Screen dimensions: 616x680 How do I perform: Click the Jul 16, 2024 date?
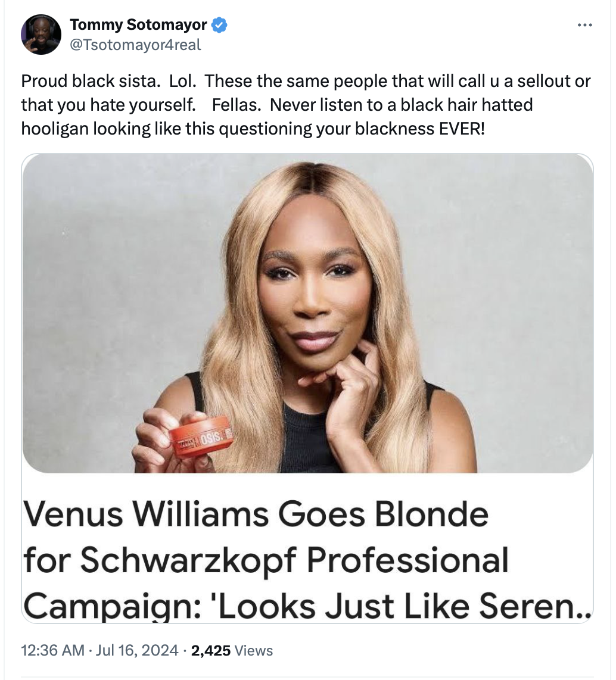tap(136, 650)
